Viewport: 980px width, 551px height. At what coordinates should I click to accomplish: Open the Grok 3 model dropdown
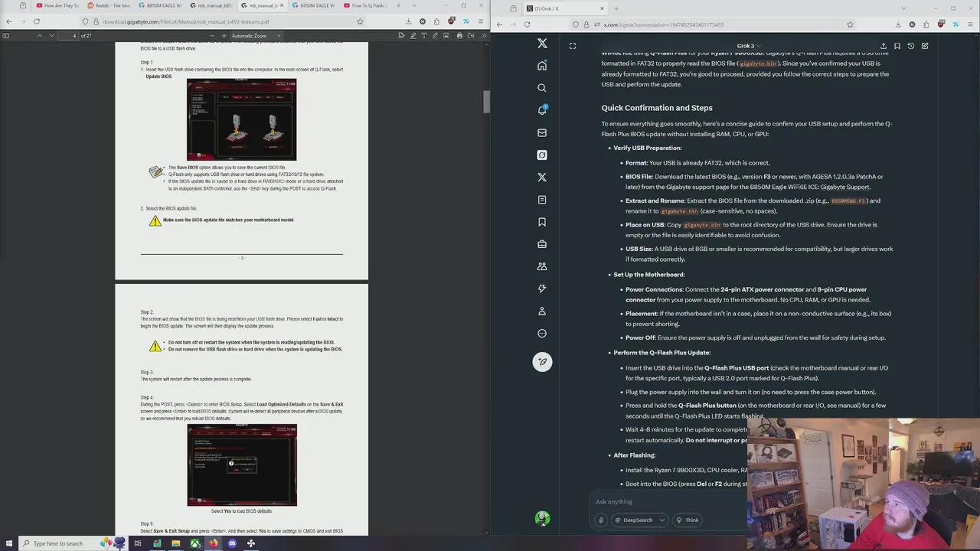[x=748, y=46]
